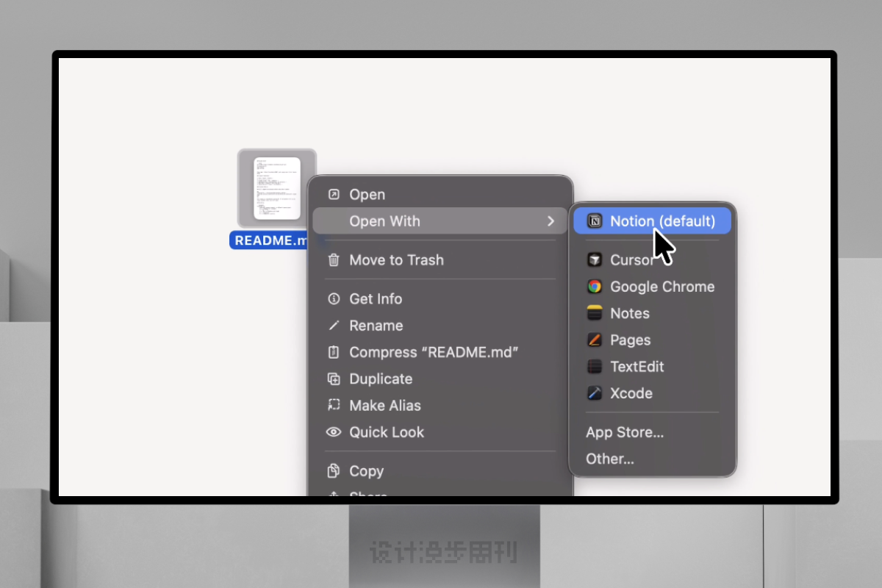The height and width of the screenshot is (588, 882).
Task: Click the Make Alias dashed icon
Action: (x=334, y=405)
